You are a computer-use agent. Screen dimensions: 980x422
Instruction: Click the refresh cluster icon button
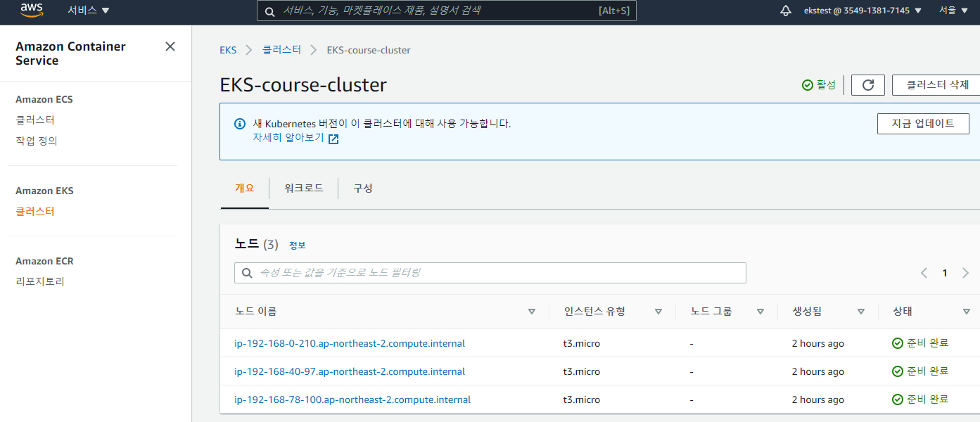coord(868,85)
